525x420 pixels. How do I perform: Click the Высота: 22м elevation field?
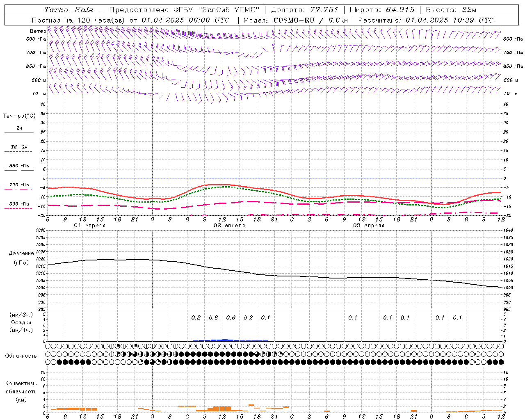tap(451, 10)
